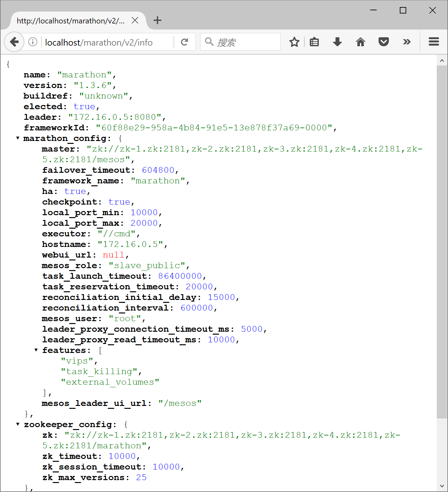This screenshot has width=448, height=492.
Task: Click the "vips" feature entry
Action: pyautogui.click(x=77, y=361)
